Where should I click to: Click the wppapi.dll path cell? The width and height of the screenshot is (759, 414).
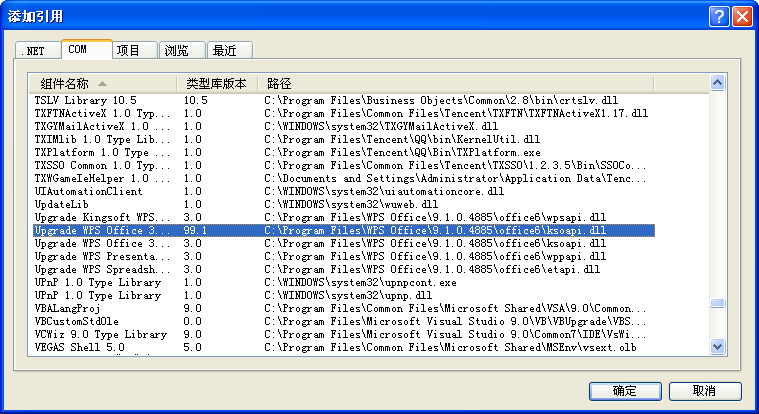coord(435,257)
